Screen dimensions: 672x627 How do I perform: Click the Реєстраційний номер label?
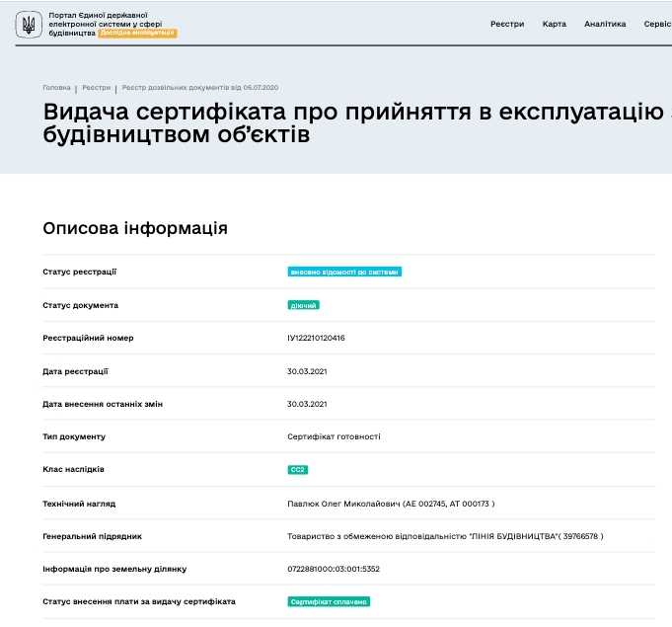click(88, 338)
